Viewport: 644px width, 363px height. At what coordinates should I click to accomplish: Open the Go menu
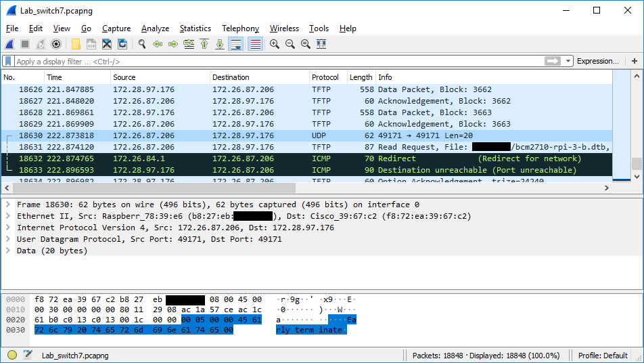point(87,28)
